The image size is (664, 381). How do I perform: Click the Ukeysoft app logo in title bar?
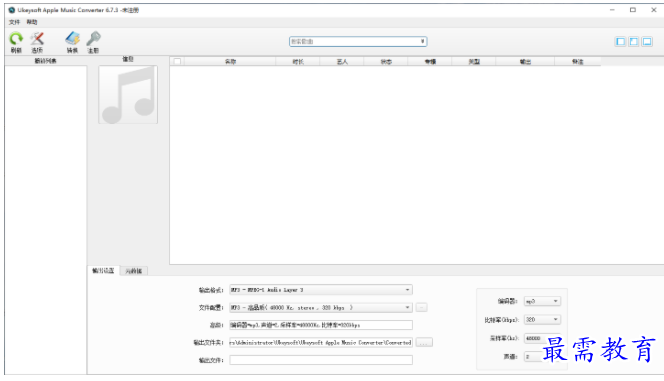click(x=12, y=10)
